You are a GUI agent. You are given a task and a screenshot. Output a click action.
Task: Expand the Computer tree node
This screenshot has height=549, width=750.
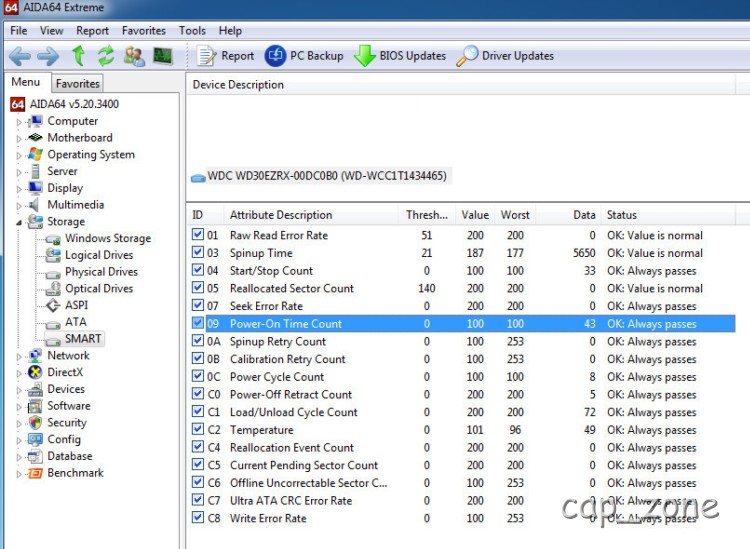(x=19, y=122)
